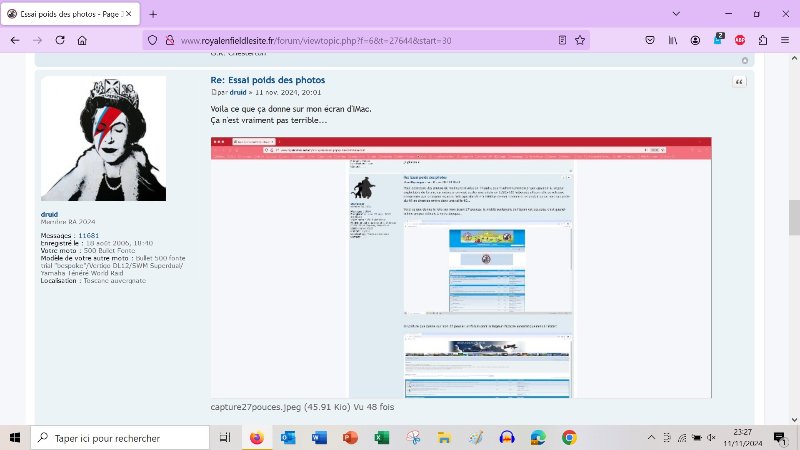800x450 pixels.
Task: Open the Adblock Plus extension
Action: (740, 40)
